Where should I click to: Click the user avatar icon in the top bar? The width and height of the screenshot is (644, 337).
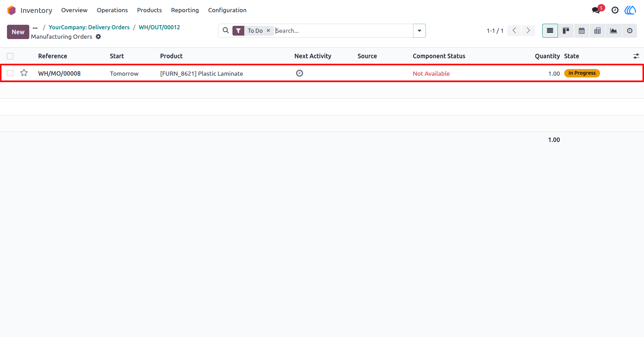click(630, 10)
